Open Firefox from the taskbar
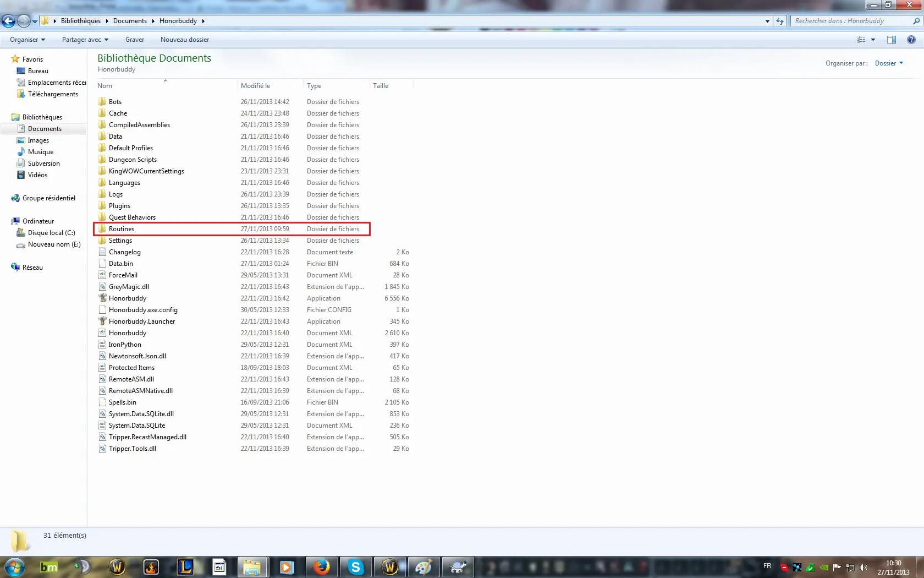 pyautogui.click(x=321, y=567)
